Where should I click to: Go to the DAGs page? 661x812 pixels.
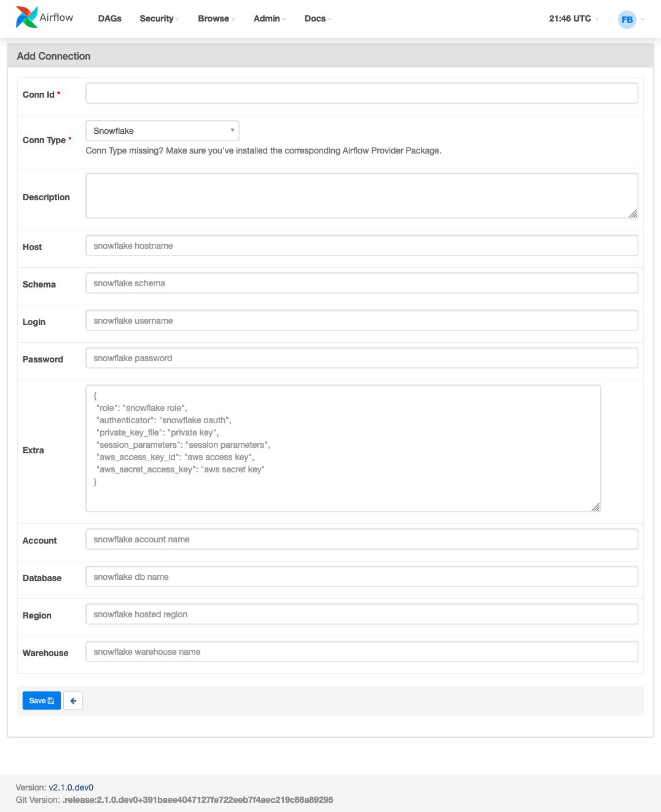pos(110,19)
